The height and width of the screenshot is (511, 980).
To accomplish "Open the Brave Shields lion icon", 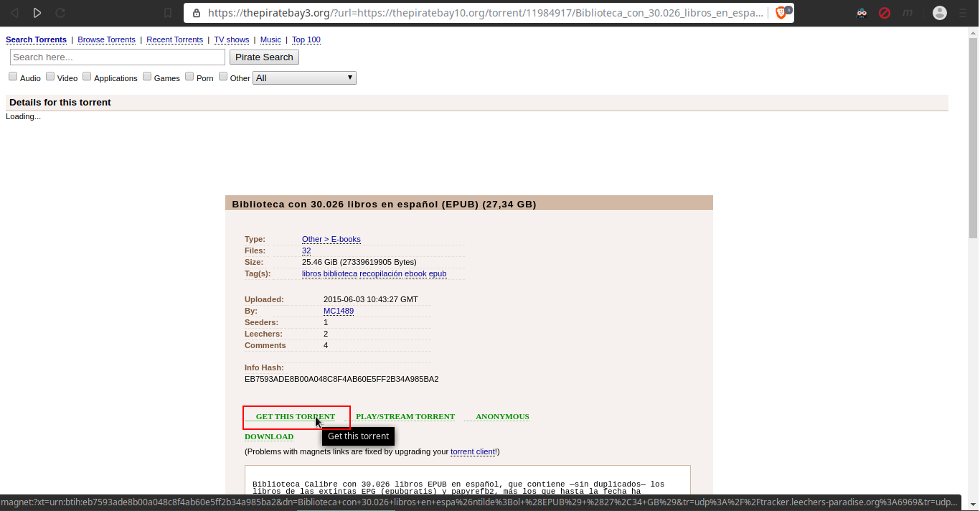I will 781,13.
